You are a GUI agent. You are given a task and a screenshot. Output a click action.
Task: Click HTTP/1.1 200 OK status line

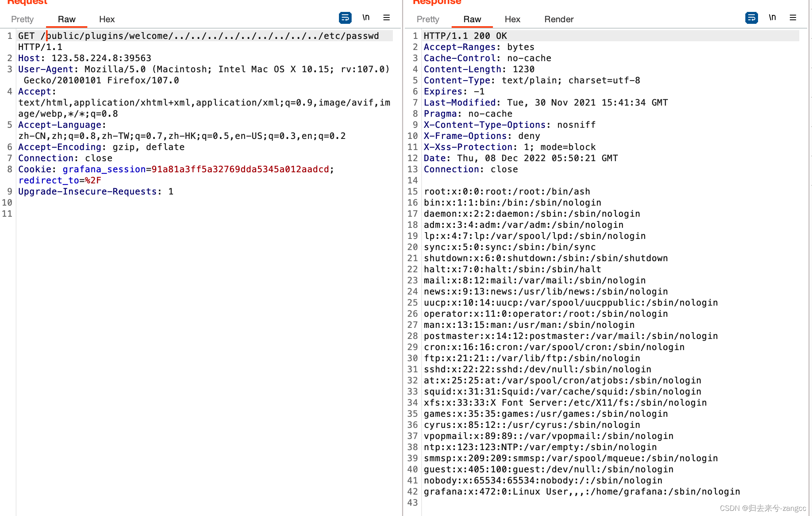[x=465, y=36]
